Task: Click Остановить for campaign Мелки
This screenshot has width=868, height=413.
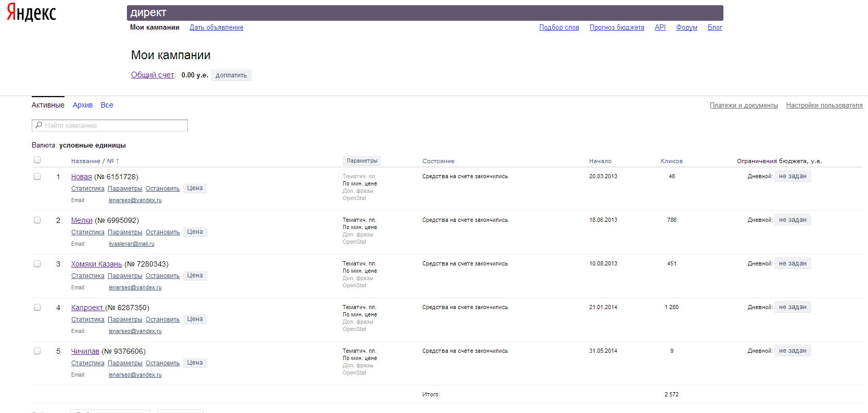Action: 163,232
